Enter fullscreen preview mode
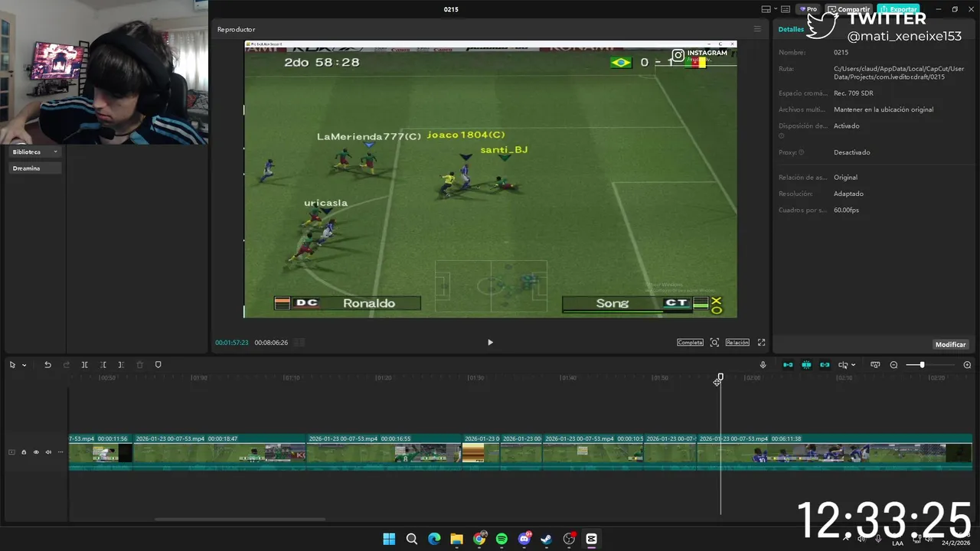Screen dimensions: 980x551 pos(761,342)
